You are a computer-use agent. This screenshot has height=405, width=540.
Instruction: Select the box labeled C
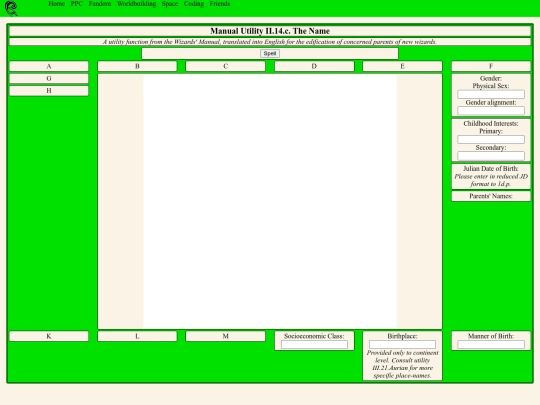point(226,66)
